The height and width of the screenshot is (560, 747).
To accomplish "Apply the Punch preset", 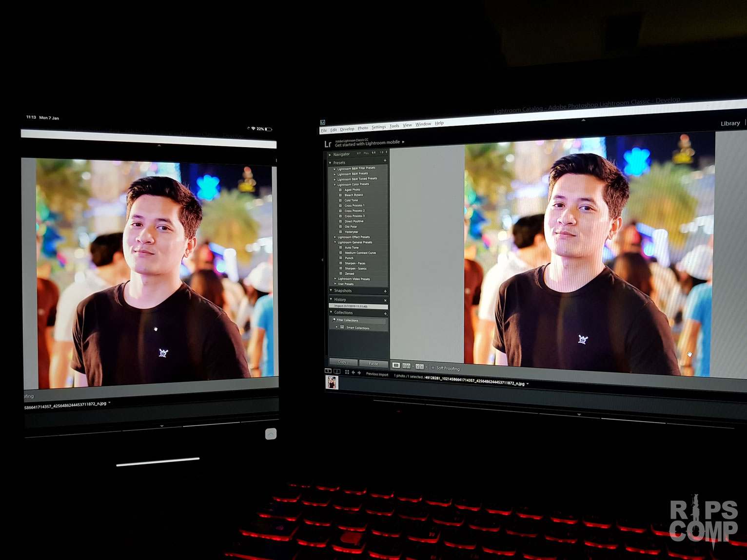I will point(349,258).
